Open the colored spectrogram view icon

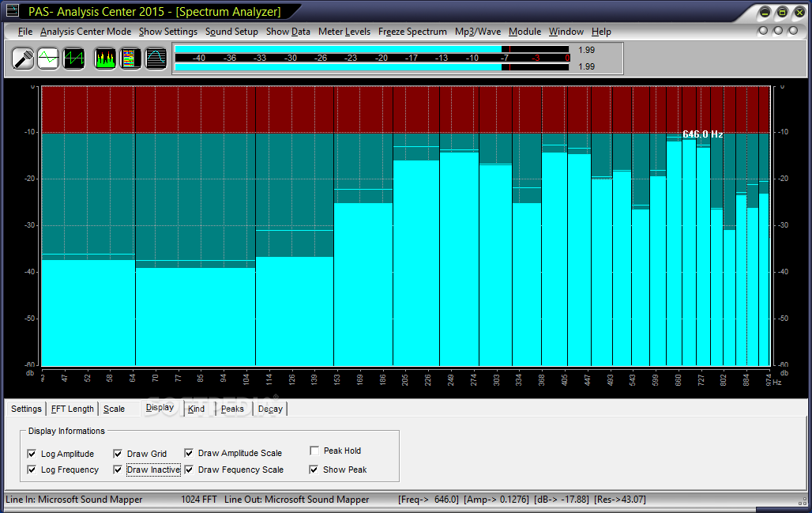click(130, 58)
